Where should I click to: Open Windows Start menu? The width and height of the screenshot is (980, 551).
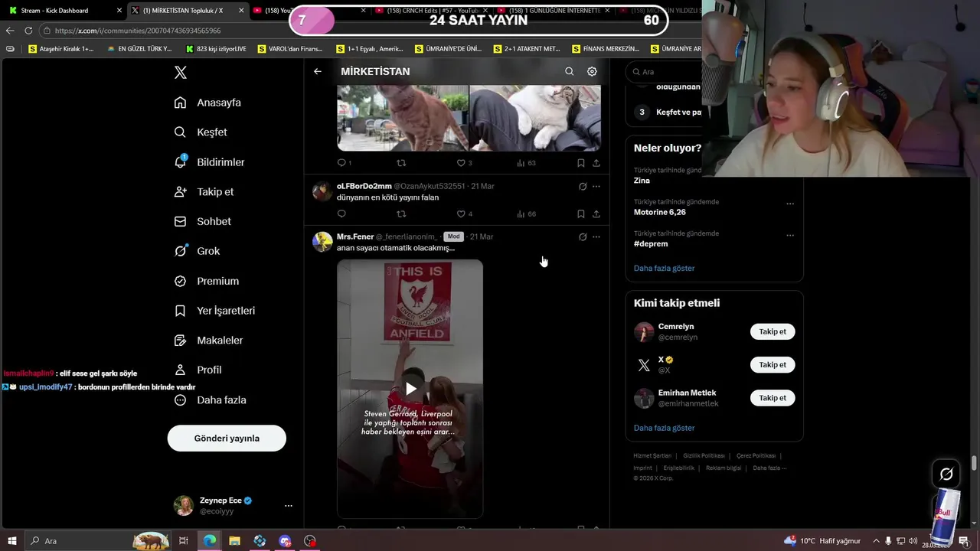tap(12, 541)
